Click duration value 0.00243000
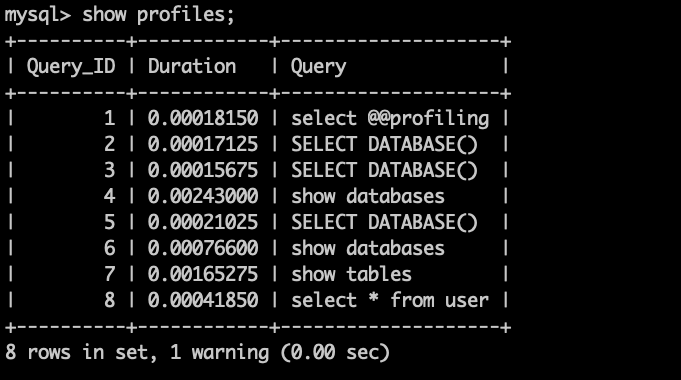 click(203, 196)
